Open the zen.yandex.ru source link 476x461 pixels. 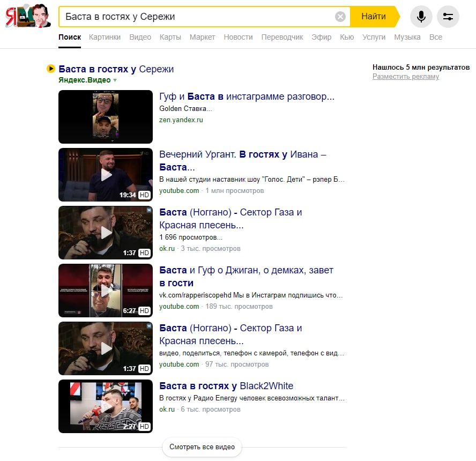(x=181, y=120)
